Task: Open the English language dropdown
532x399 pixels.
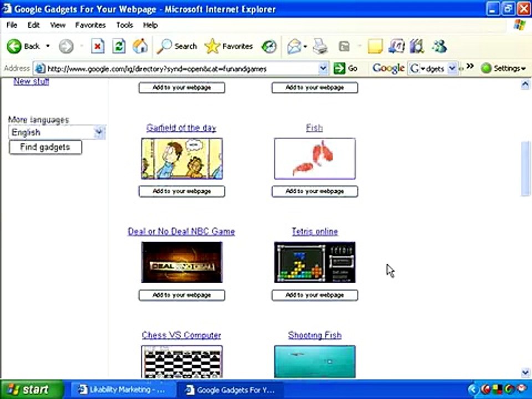Action: click(57, 132)
